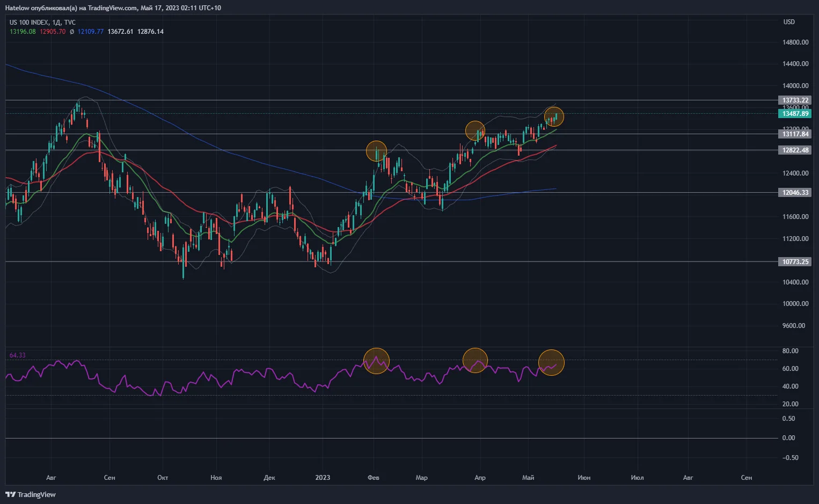This screenshot has width=819, height=504.
Task: Click the 2023 label on time axis
Action: [323, 478]
